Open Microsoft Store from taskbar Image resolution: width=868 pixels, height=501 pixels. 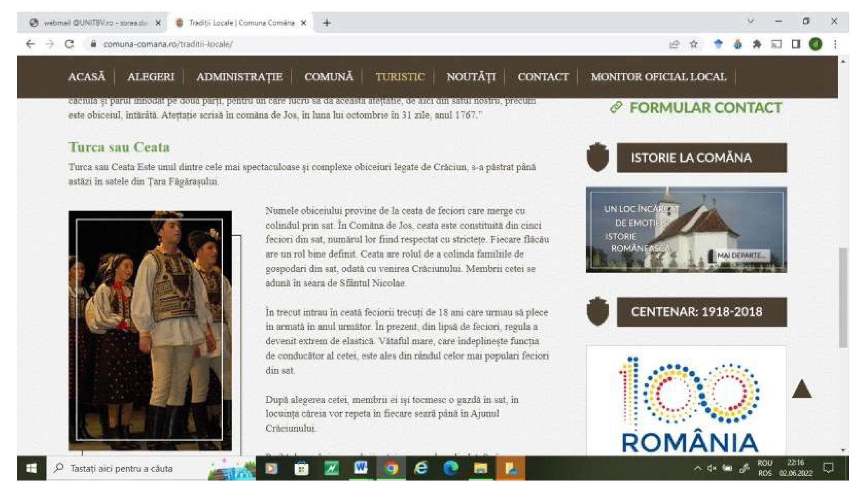(x=301, y=468)
